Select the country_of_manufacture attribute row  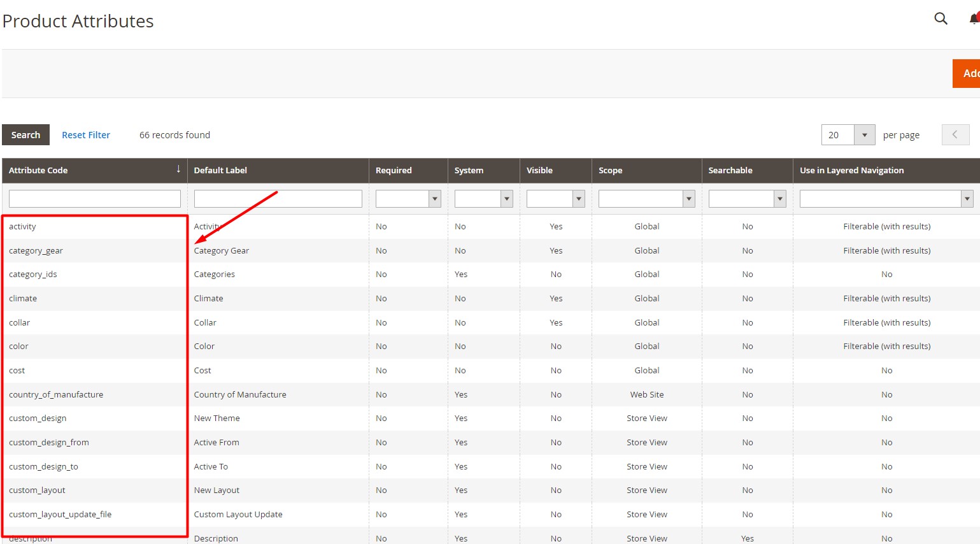56,395
